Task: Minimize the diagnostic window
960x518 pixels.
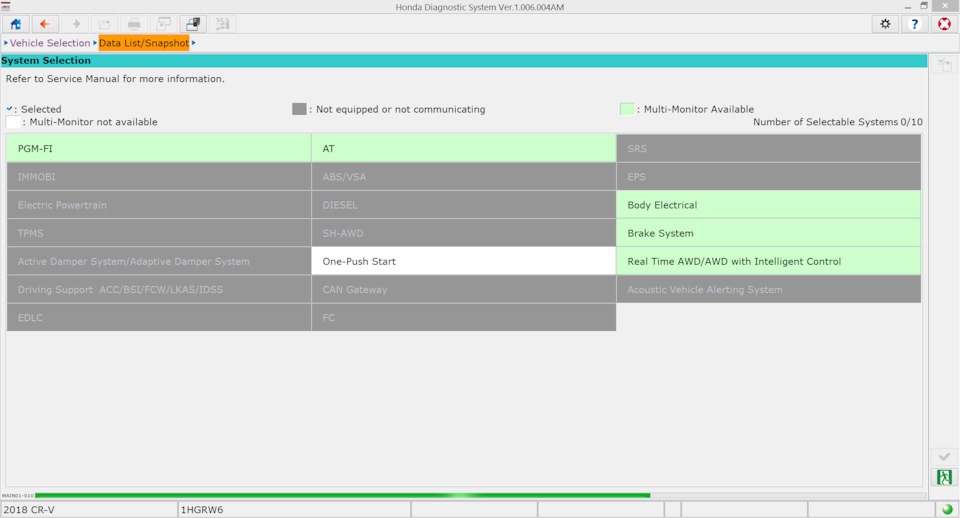Action: coord(907,6)
